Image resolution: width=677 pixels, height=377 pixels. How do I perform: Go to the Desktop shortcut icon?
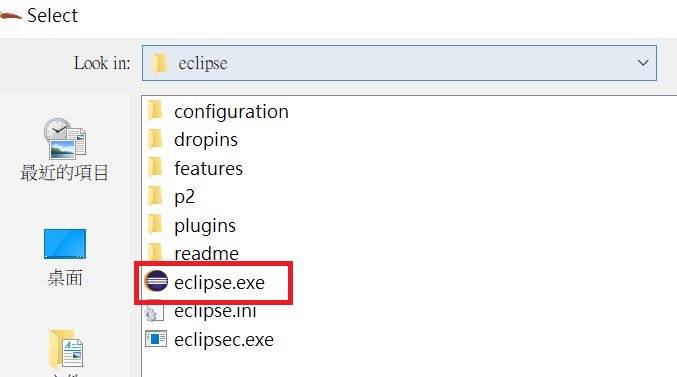pos(65,244)
